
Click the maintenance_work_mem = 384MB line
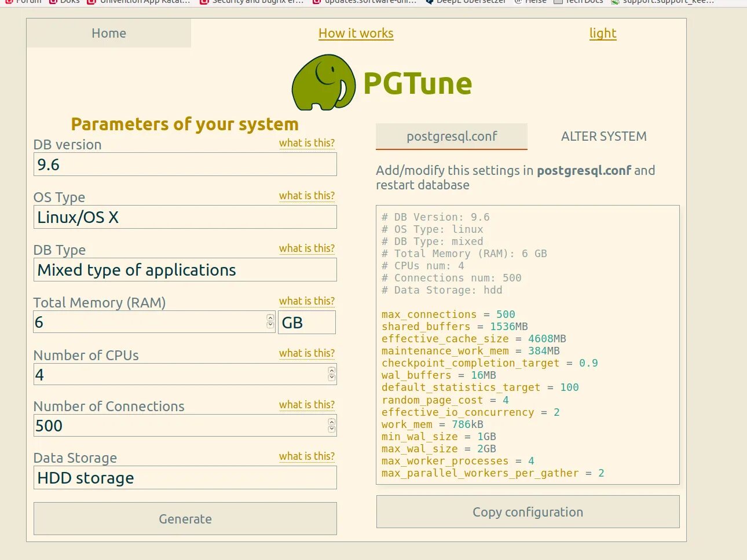point(470,351)
